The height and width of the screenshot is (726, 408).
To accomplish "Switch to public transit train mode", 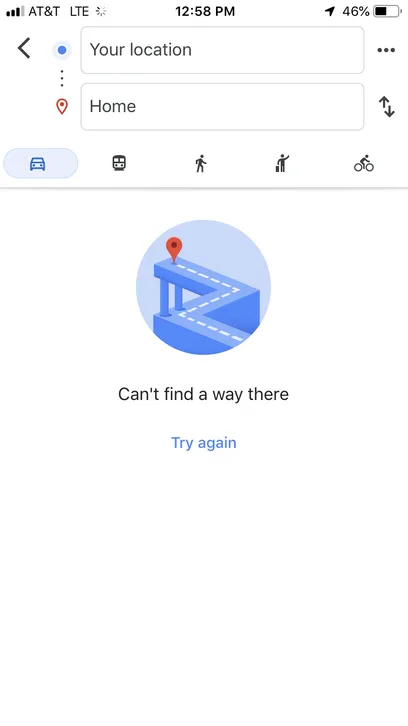I will tap(119, 163).
